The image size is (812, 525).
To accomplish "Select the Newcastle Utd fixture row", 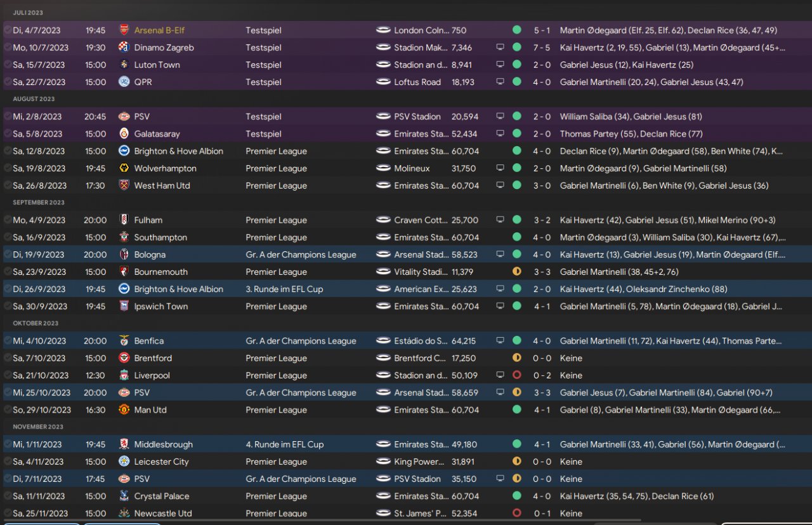I will [406, 514].
